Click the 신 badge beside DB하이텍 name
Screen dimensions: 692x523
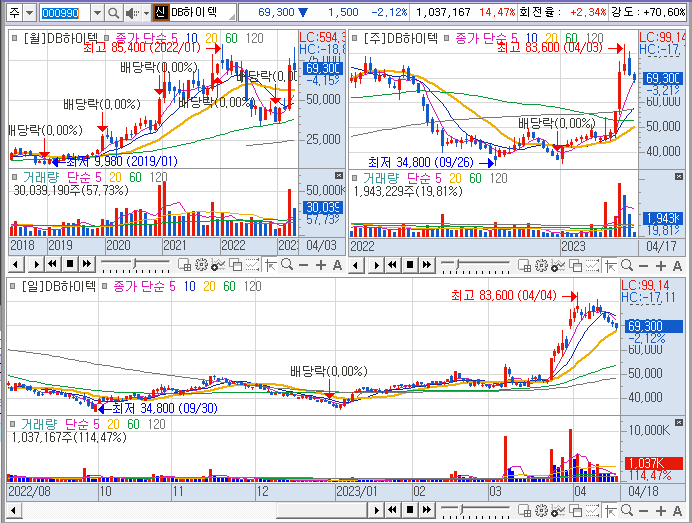[x=161, y=12]
